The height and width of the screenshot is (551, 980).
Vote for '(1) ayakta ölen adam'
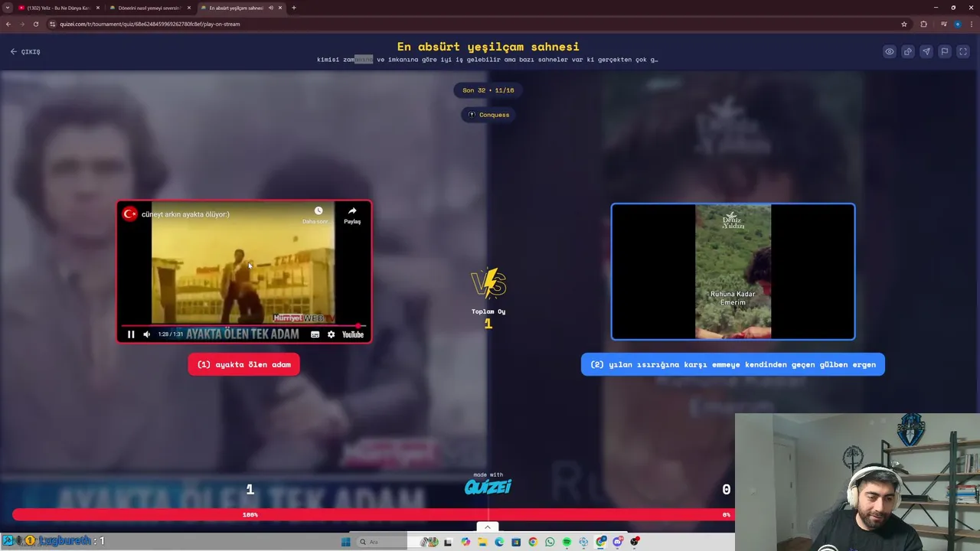pos(244,364)
